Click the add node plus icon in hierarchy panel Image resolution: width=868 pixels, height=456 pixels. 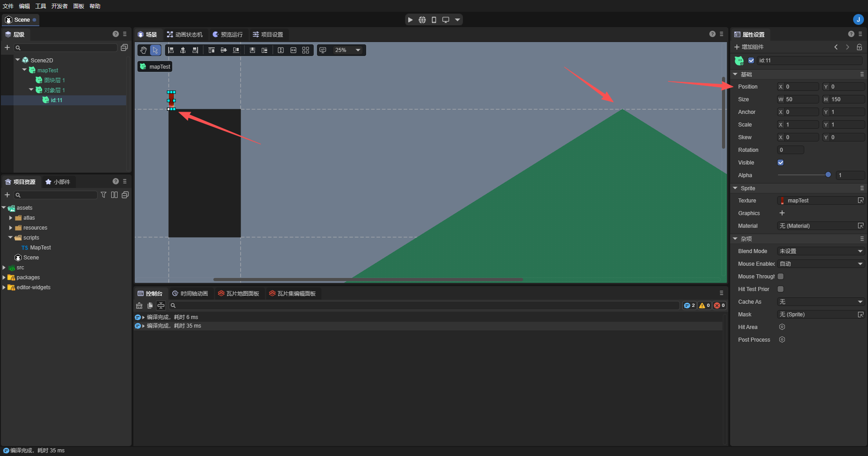point(7,47)
